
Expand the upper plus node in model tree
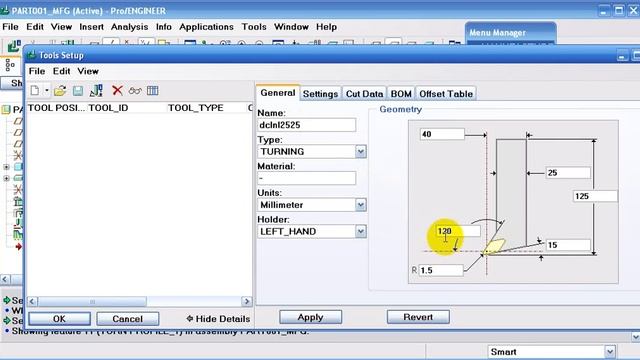tap(6, 167)
